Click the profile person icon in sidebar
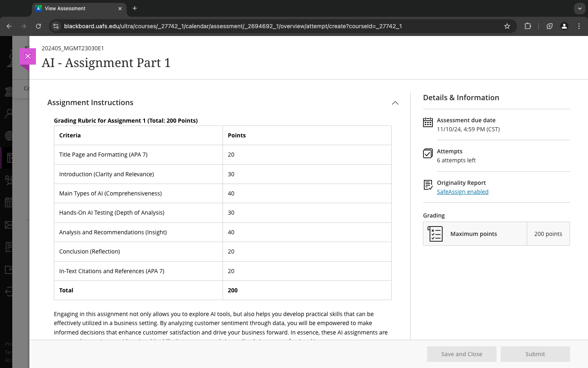This screenshot has width=588, height=368. 8,114
